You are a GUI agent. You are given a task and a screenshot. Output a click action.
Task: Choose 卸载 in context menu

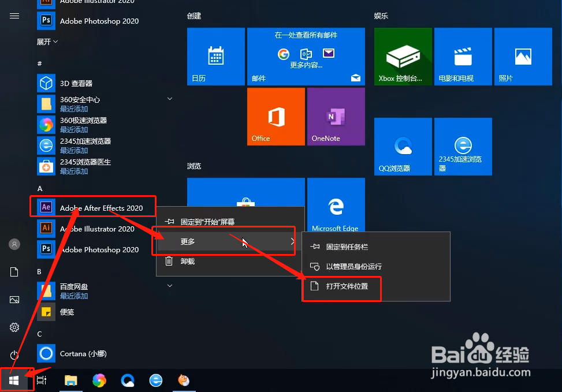[230, 261]
